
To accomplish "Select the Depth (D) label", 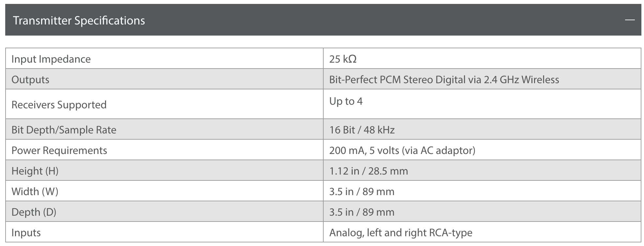I will pos(34,212).
